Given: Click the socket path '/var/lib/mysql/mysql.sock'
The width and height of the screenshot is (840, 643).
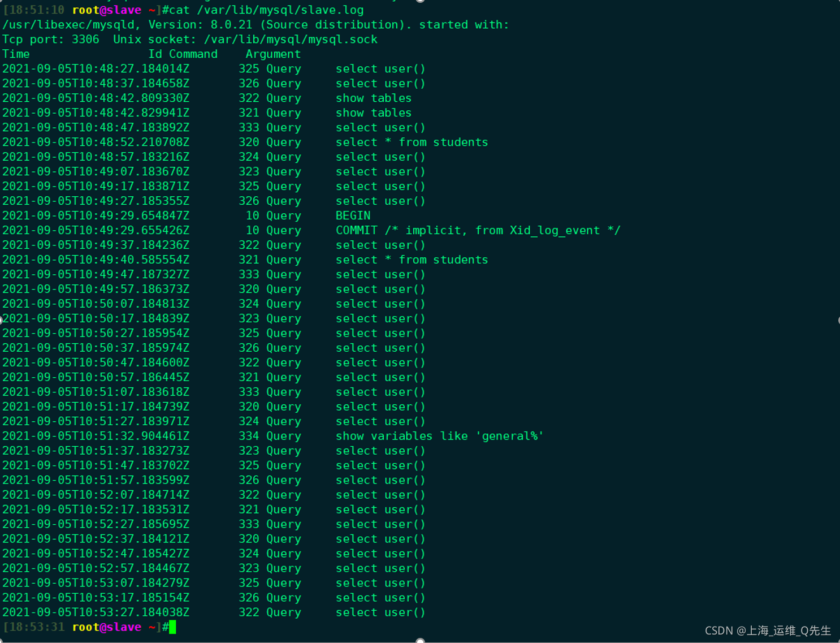Looking at the screenshot, I should click(291, 40).
